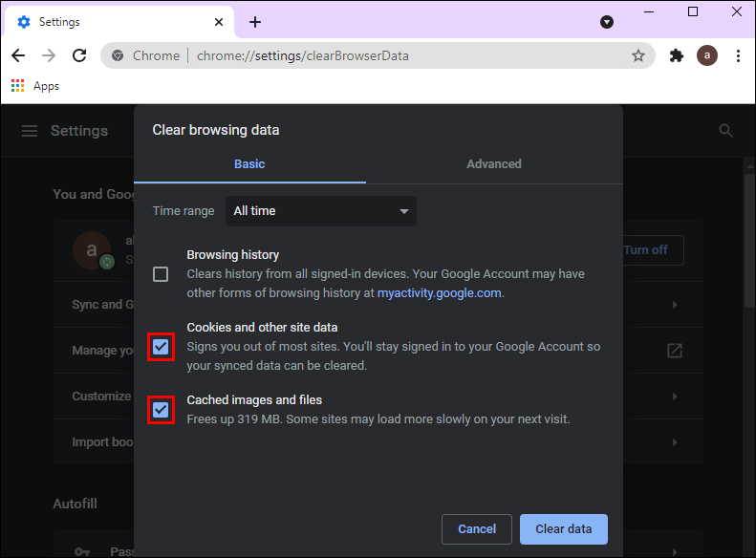Switch to the Advanced tab

pos(494,164)
